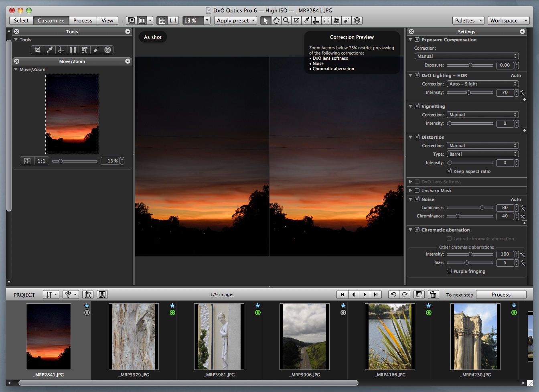The image size is (539, 392).
Task: Click the zoom-to-fit icon in top toolbar
Action: click(162, 20)
